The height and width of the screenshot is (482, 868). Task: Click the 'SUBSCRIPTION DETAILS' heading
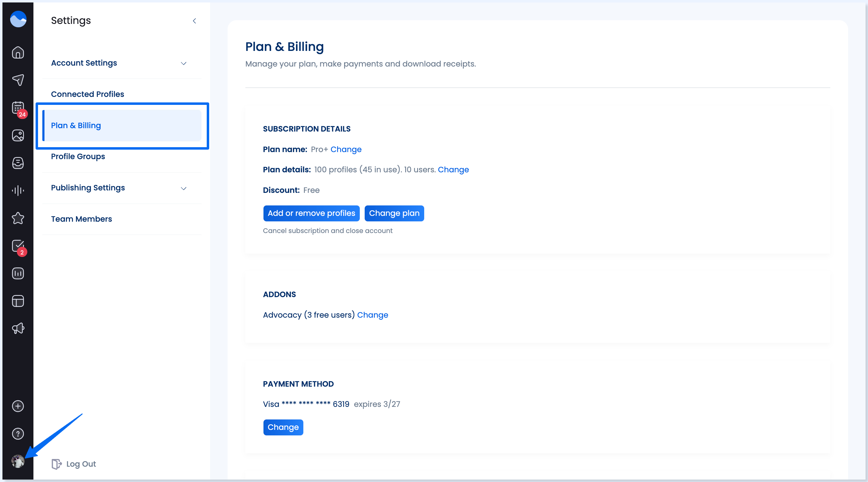(307, 129)
